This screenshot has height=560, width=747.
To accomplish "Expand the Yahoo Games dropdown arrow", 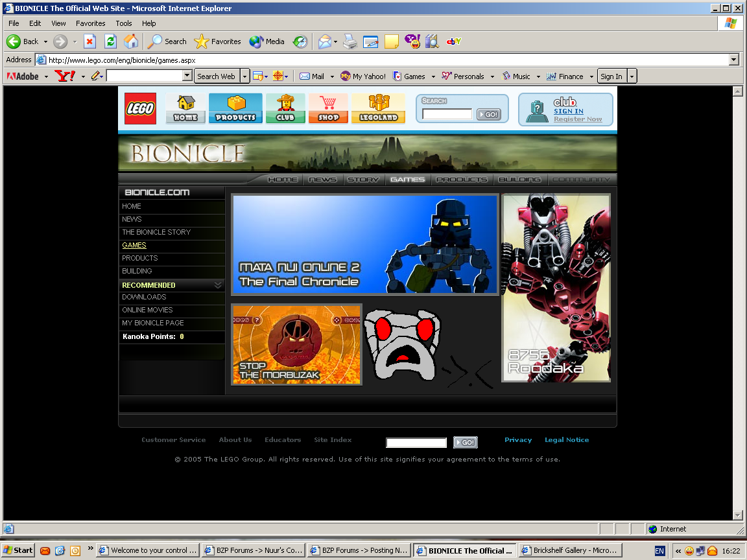I will click(433, 76).
